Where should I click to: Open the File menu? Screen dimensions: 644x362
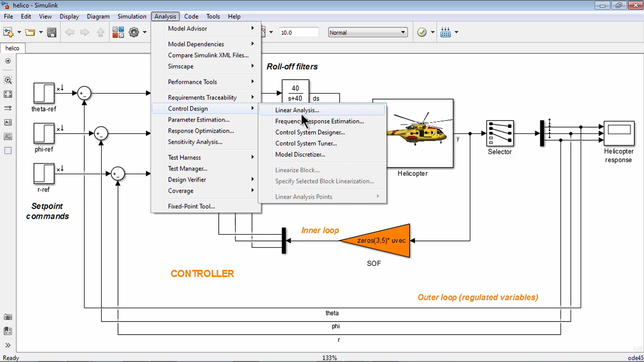click(x=8, y=16)
